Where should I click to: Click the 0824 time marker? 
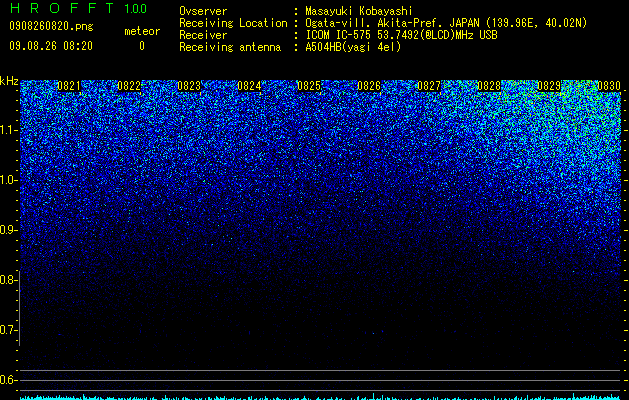coord(249,86)
